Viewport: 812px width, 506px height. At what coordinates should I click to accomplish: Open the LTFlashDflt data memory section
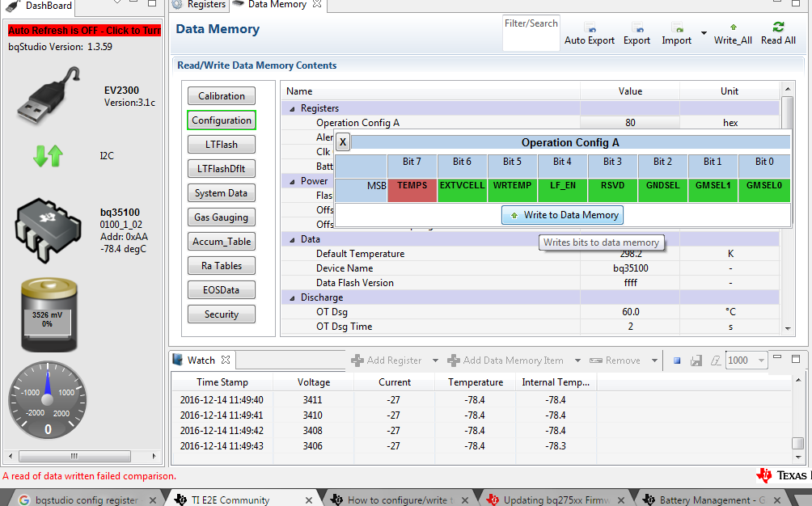coord(221,169)
